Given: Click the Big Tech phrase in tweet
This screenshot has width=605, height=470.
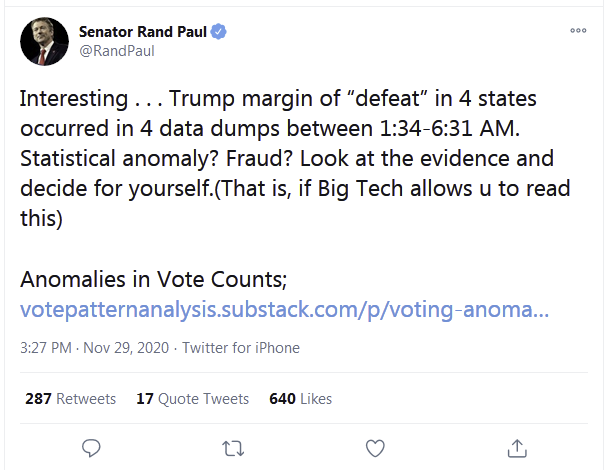Looking at the screenshot, I should click(x=360, y=189).
